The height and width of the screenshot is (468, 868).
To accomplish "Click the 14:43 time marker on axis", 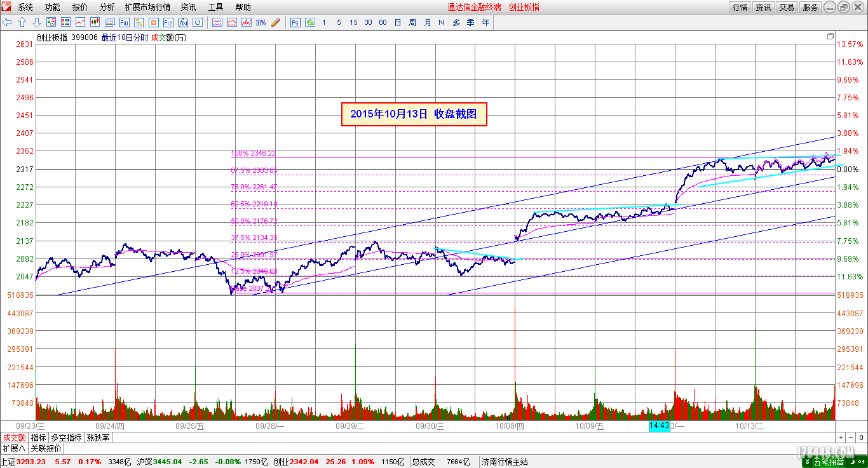I will [x=659, y=426].
